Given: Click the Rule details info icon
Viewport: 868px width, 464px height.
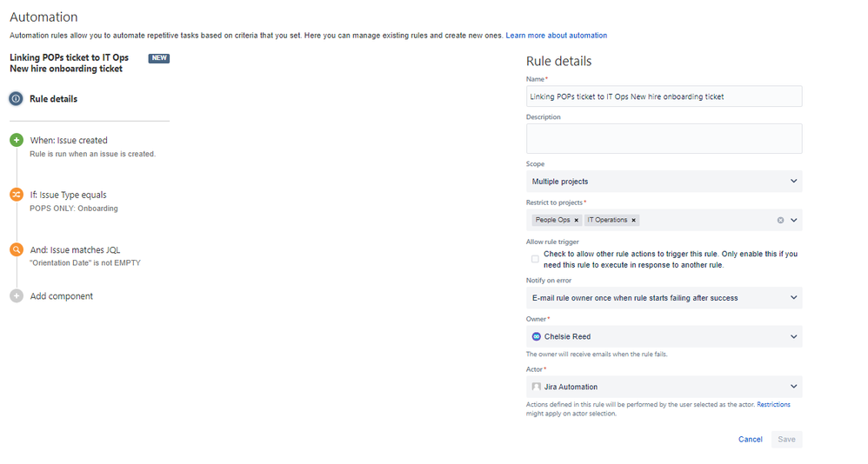Looking at the screenshot, I should tap(16, 99).
